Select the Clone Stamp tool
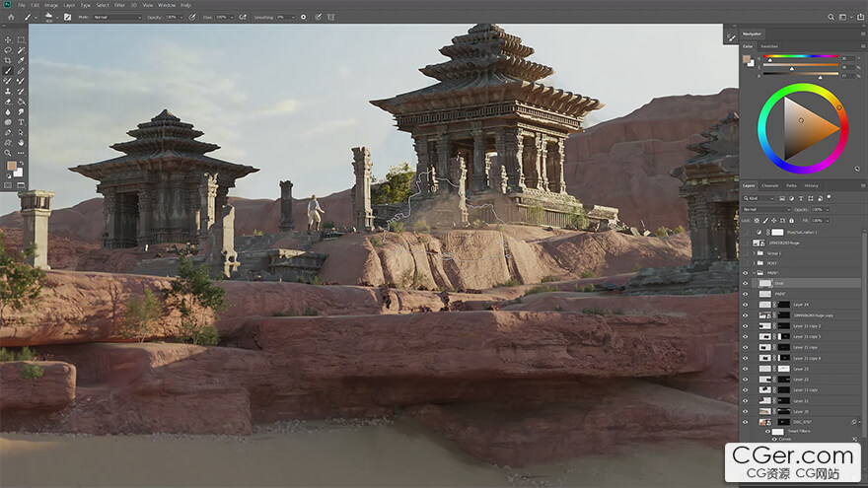 click(x=8, y=92)
